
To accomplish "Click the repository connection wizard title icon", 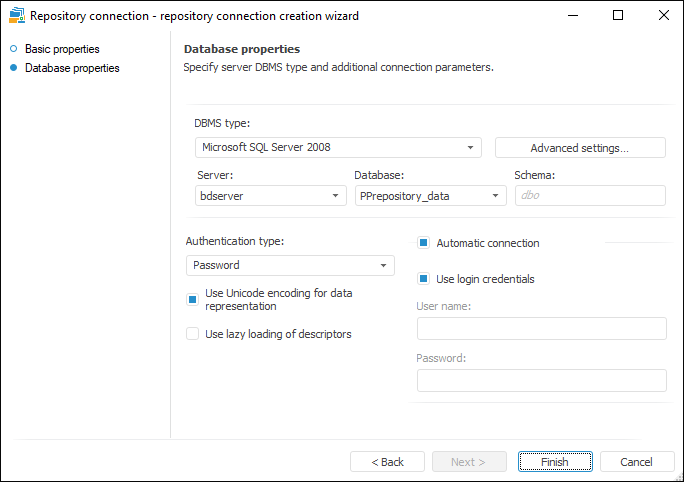I will click(15, 16).
